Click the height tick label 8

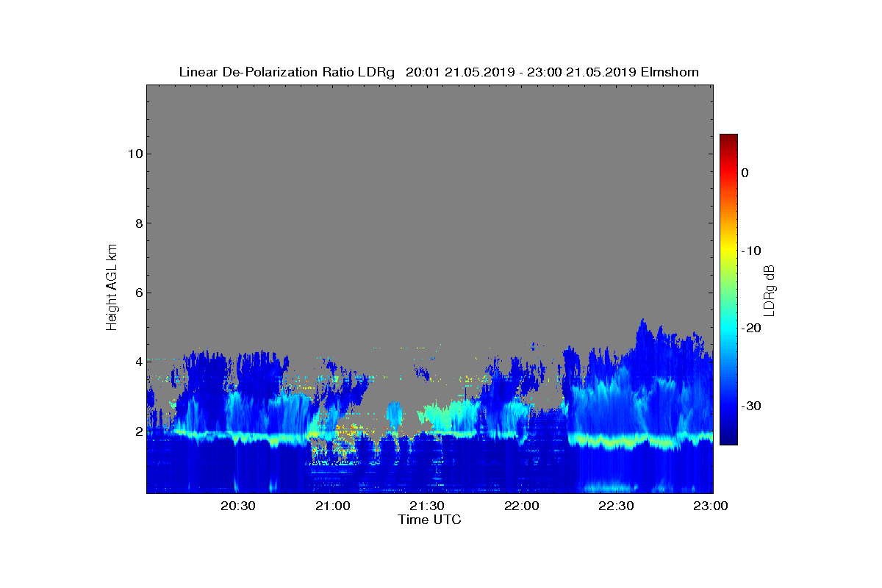point(138,223)
